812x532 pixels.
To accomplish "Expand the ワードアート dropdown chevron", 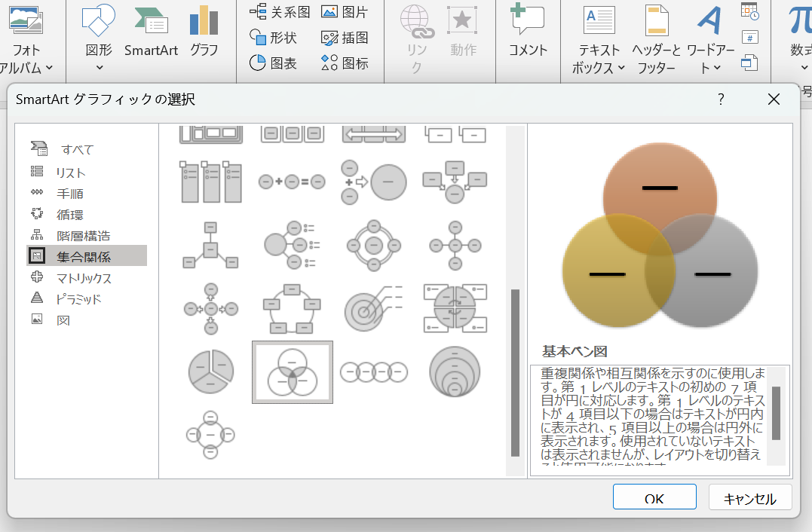I will [717, 68].
